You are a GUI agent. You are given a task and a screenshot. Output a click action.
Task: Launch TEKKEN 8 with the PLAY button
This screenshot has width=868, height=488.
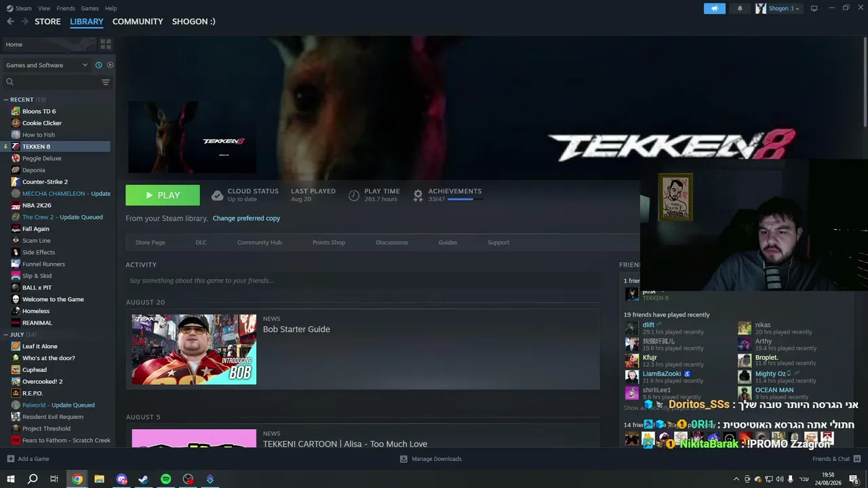click(x=163, y=195)
